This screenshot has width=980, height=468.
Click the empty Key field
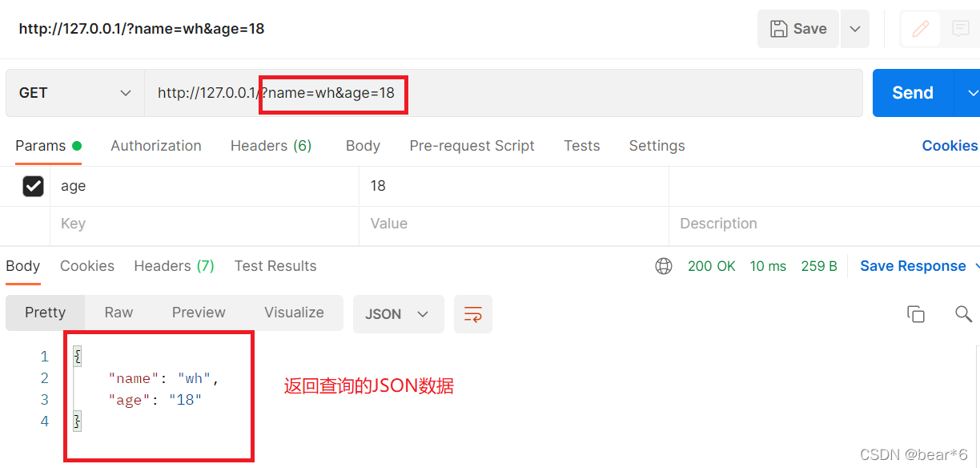(204, 224)
